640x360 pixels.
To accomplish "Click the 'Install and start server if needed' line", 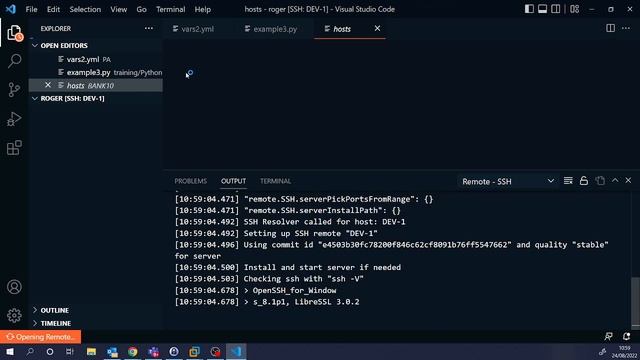I will click(x=322, y=267).
